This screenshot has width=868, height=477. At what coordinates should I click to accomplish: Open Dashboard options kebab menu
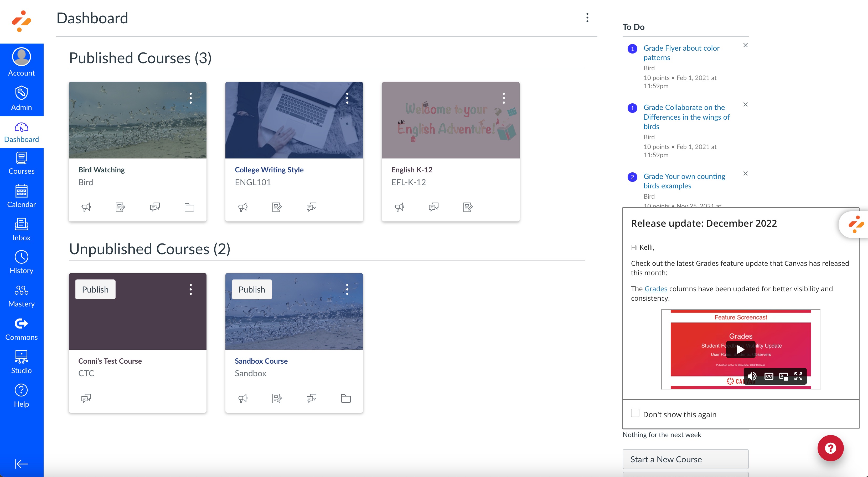tap(587, 18)
